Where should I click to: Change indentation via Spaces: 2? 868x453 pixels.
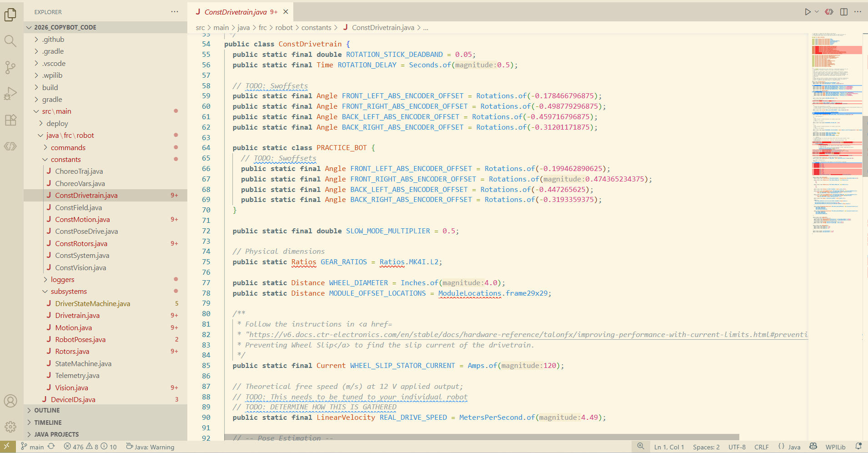point(706,447)
